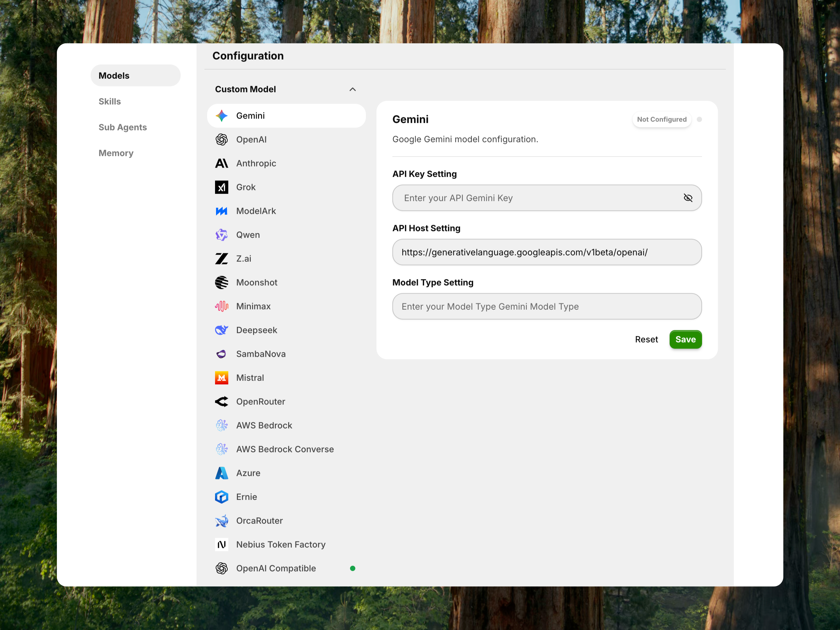The image size is (840, 630).
Task: Choose Z.ai provider label
Action: (x=244, y=259)
